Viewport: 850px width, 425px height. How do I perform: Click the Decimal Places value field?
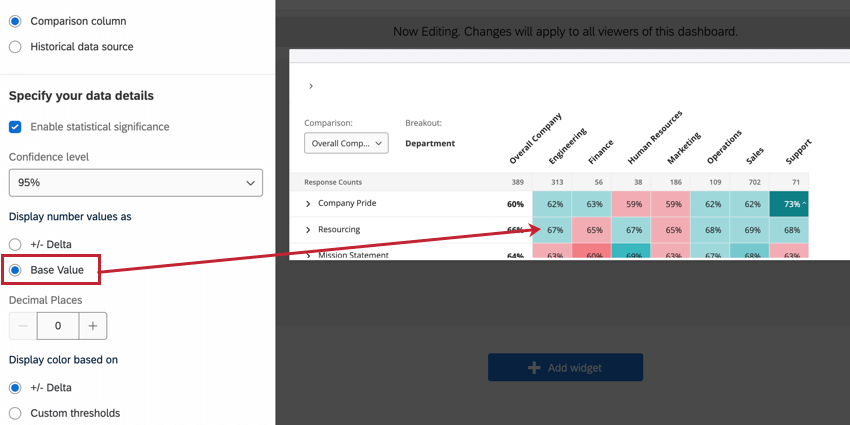tap(58, 326)
